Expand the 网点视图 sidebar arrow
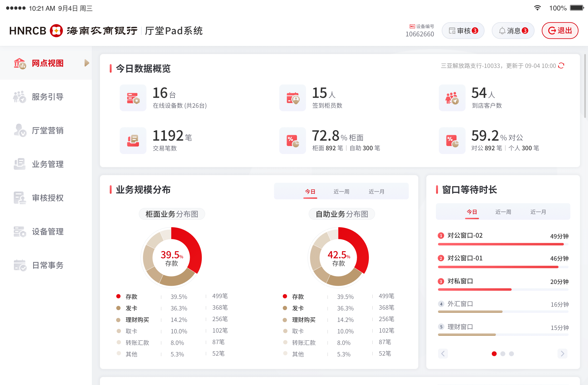 click(86, 63)
